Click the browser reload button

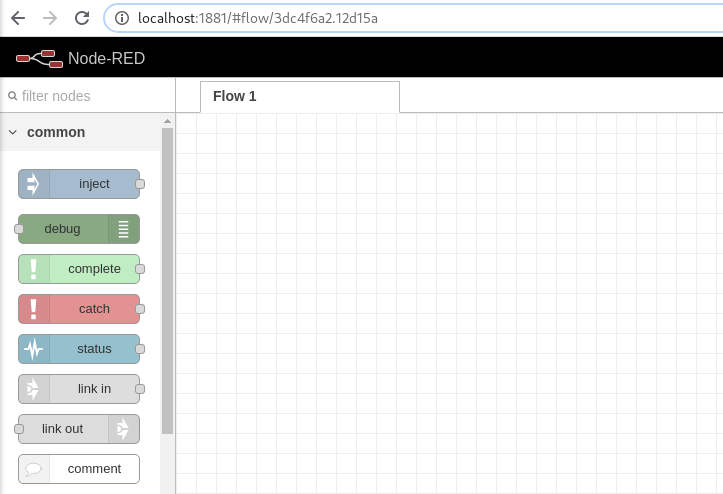83,18
